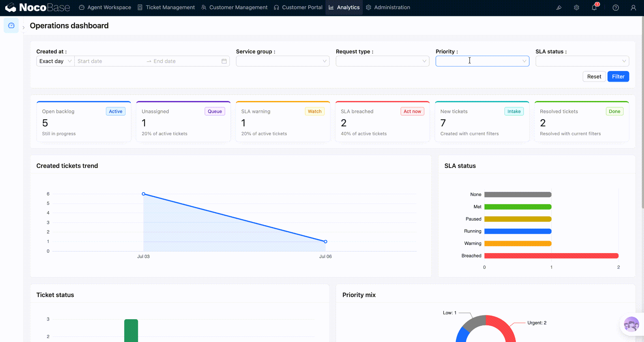Click 'Resolved with current filters' text
This screenshot has height=342, width=644.
(570, 134)
